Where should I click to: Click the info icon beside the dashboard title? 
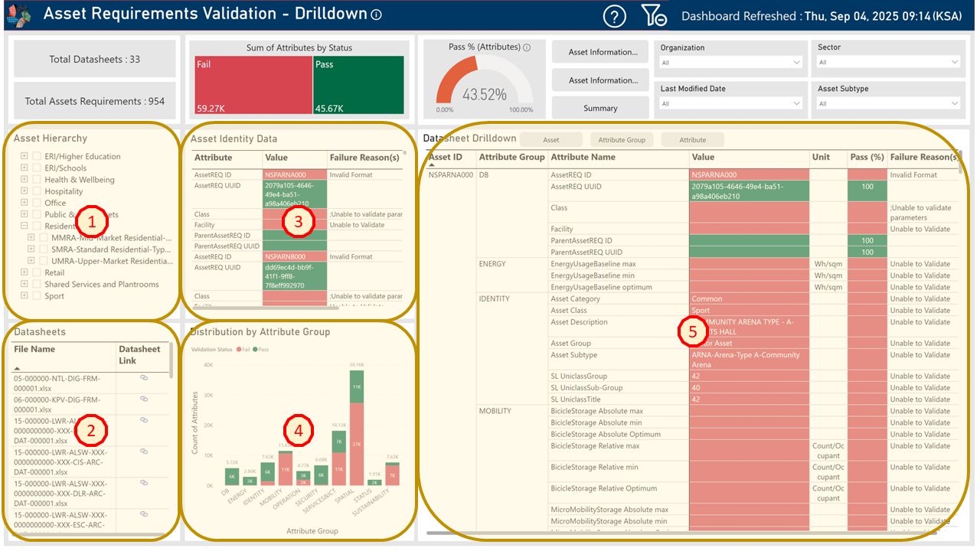(x=376, y=15)
